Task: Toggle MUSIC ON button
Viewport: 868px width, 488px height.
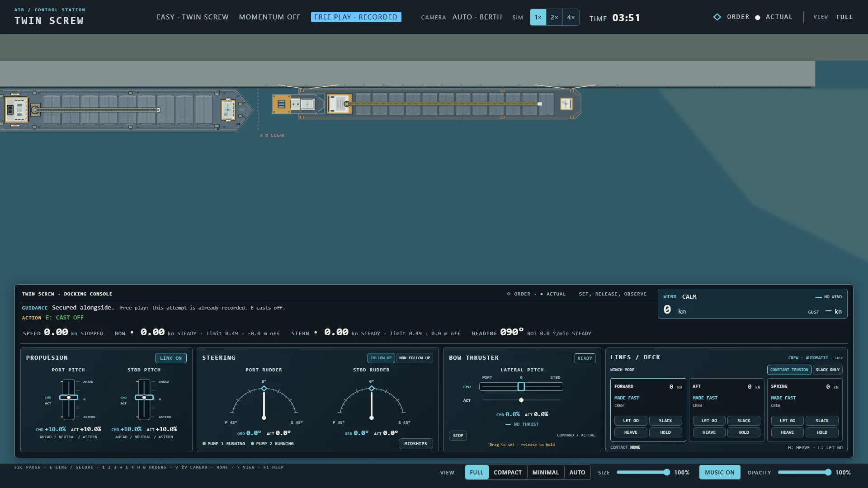Action: [720, 472]
